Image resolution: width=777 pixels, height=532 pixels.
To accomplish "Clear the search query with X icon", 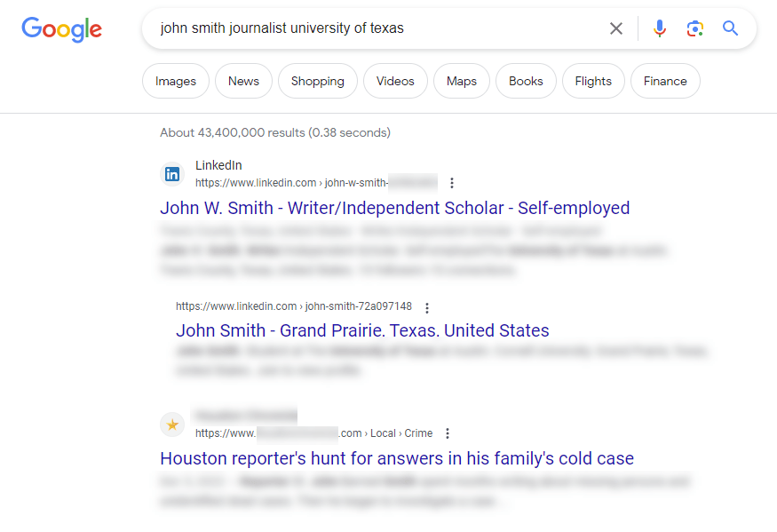I will coord(616,28).
